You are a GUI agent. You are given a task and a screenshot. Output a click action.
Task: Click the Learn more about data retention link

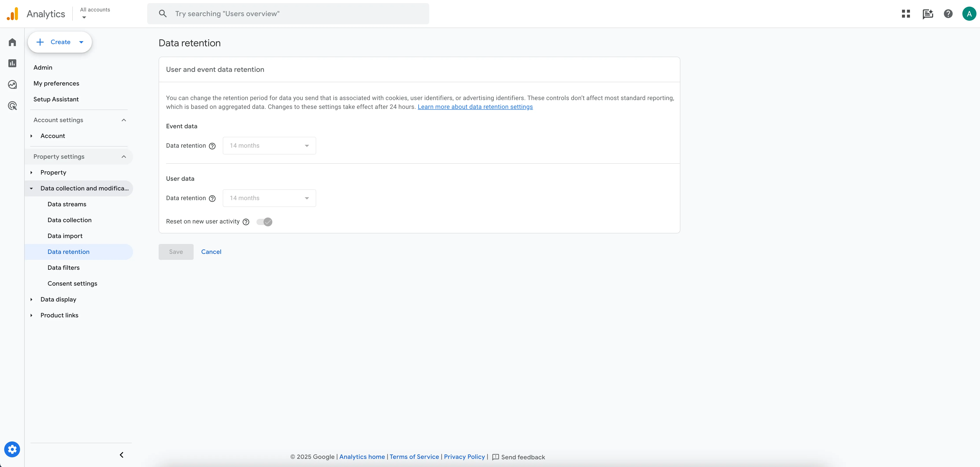(475, 107)
